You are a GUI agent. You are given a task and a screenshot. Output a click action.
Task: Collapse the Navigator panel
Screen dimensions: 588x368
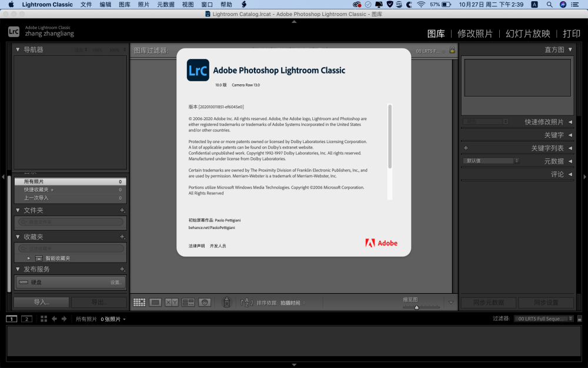click(x=18, y=49)
